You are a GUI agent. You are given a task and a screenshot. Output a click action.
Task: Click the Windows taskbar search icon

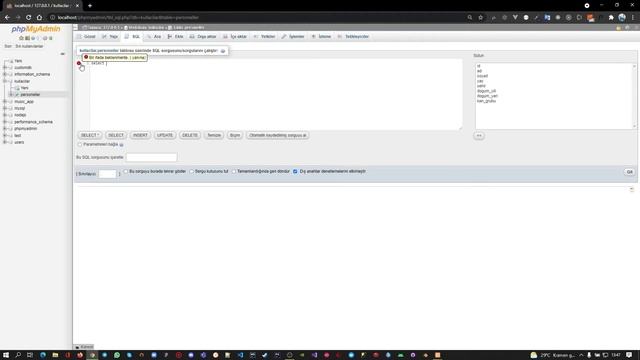pyautogui.click(x=18, y=355)
